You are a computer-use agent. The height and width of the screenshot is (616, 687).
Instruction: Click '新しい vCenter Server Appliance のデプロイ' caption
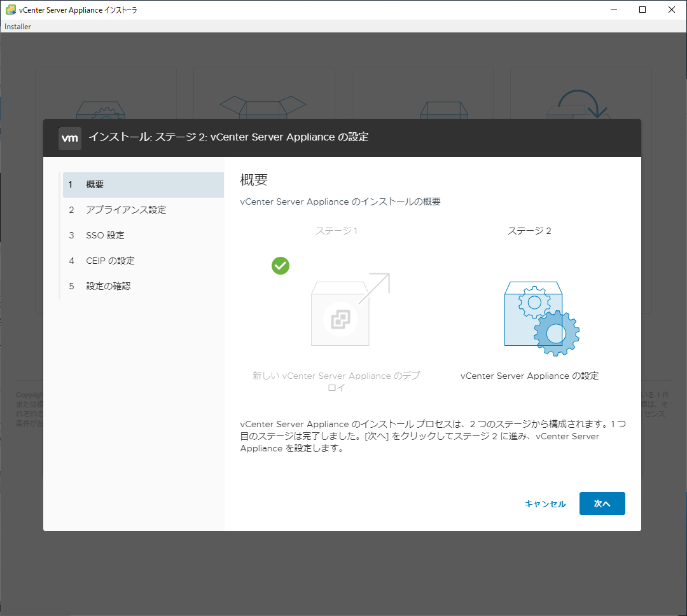click(x=336, y=381)
